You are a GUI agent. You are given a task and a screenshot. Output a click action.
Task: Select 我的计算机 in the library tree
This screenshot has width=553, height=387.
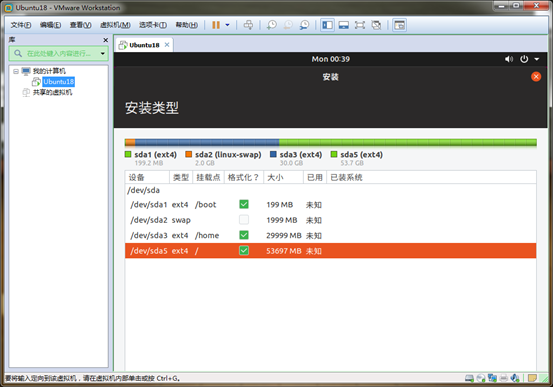49,71
